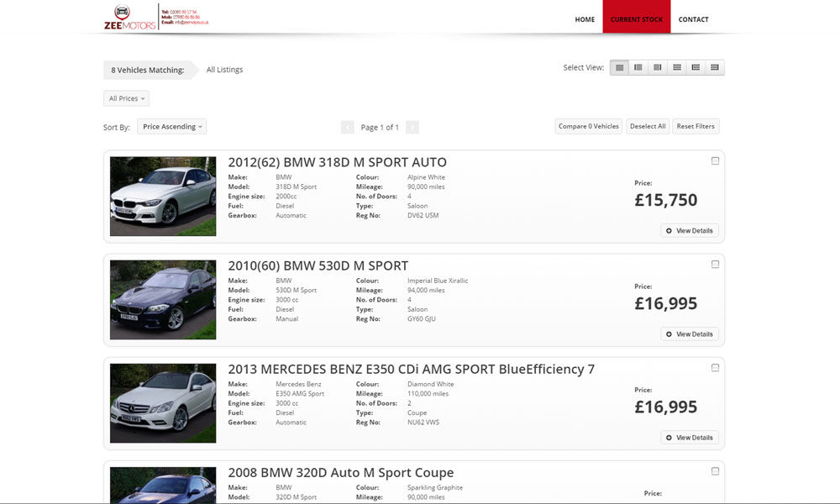
Task: Click the Page 1 of 1 indicator
Action: [380, 128]
